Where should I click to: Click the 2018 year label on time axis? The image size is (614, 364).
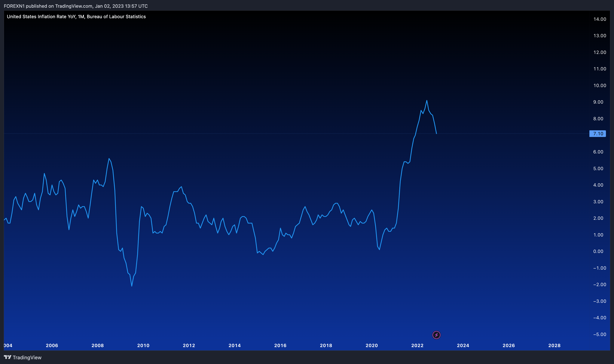click(x=326, y=345)
